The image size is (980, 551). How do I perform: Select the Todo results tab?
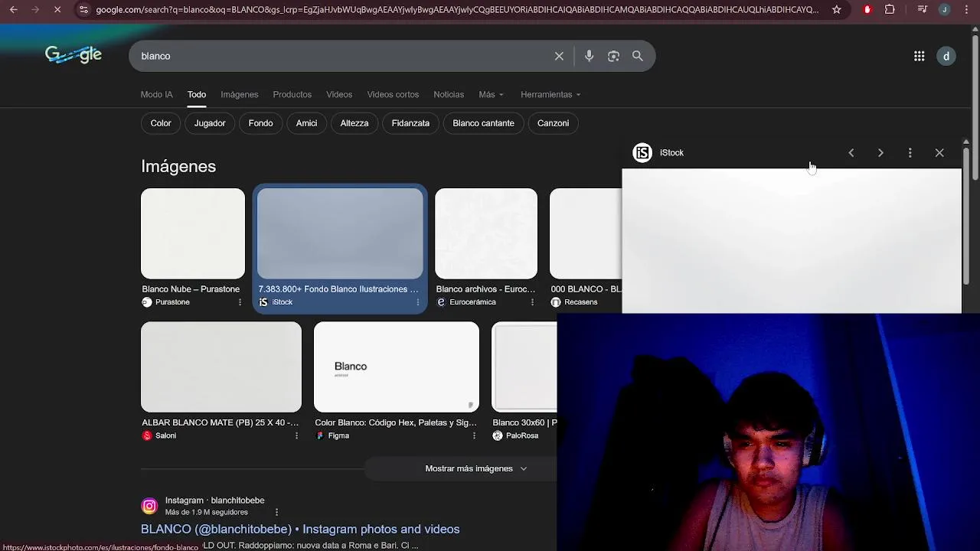click(x=197, y=95)
